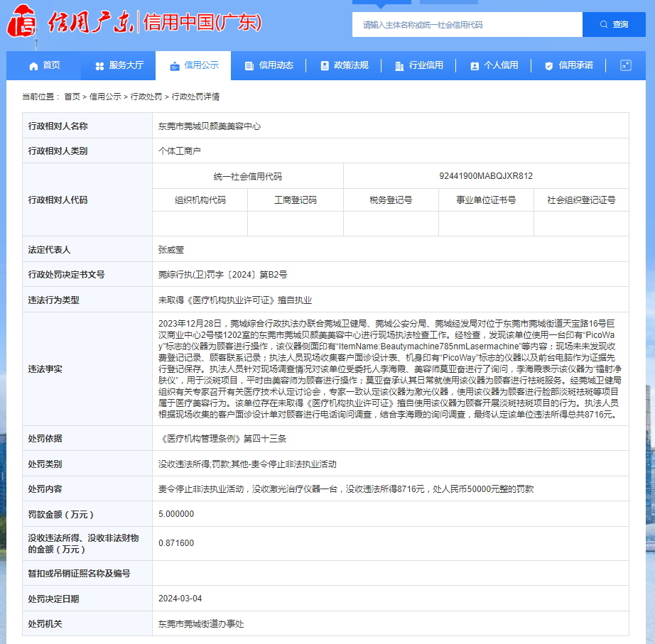Screen dimensions: 655x644
Task: Click the 信用中国(广东) title text
Action: pos(202,23)
